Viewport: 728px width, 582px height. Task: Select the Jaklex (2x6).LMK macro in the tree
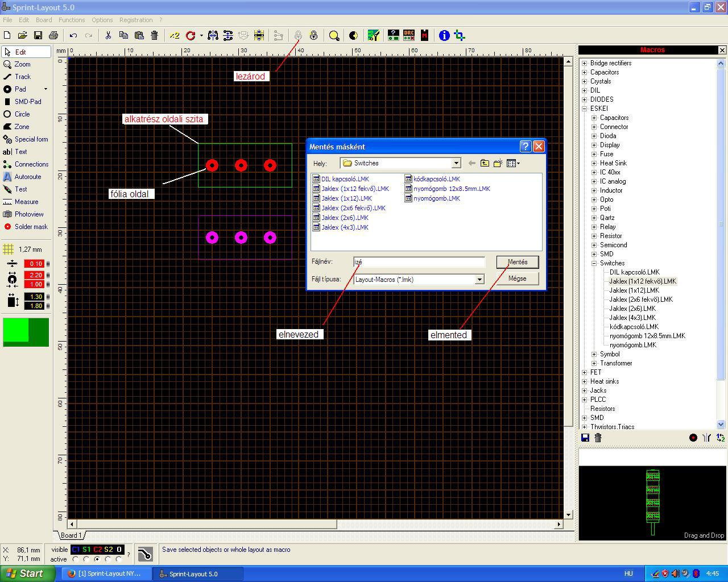click(x=632, y=309)
